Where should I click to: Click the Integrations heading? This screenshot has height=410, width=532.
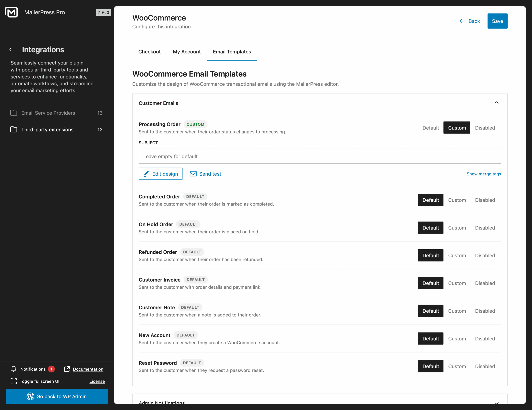[x=43, y=50]
